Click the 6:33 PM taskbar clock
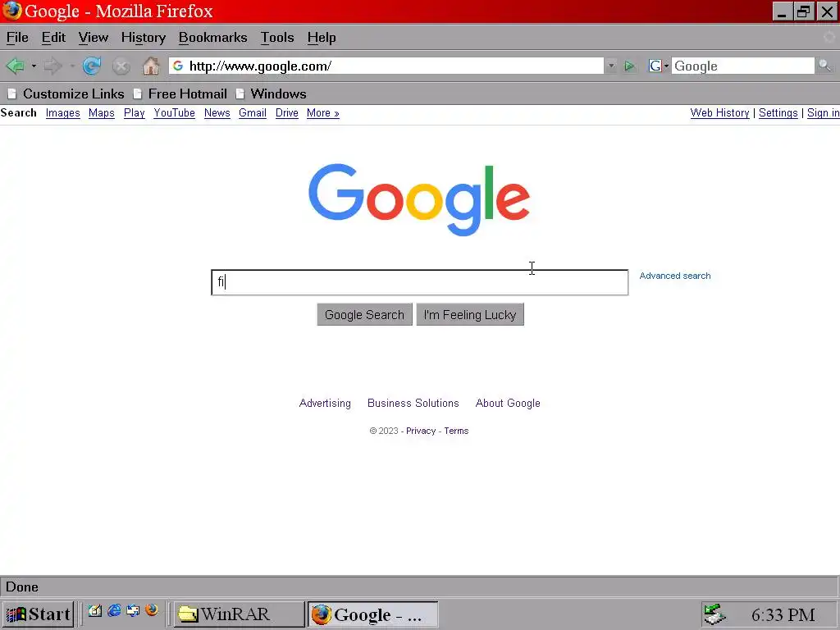This screenshot has width=840, height=630. (x=783, y=615)
